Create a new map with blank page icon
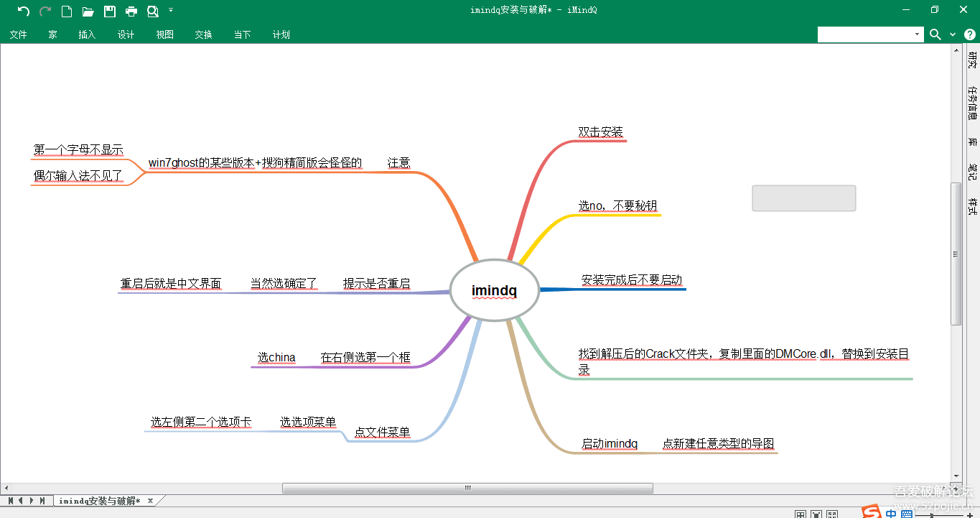The image size is (980, 518). point(67,11)
